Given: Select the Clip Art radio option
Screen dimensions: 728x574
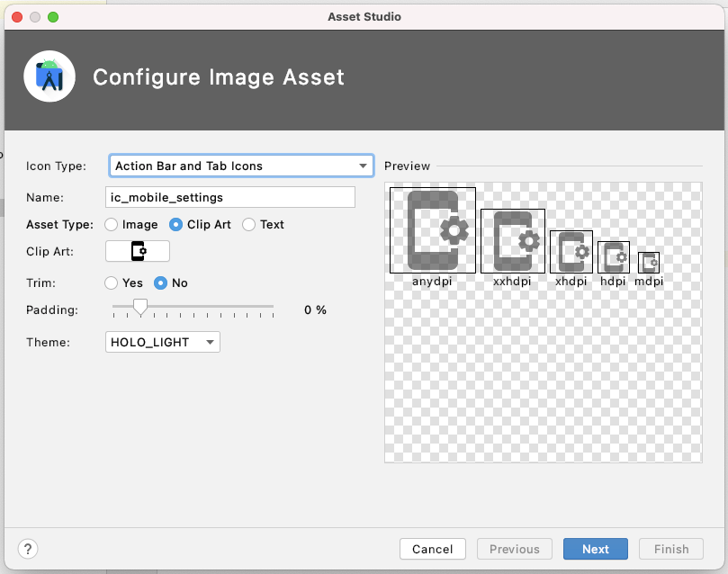Looking at the screenshot, I should click(x=178, y=224).
